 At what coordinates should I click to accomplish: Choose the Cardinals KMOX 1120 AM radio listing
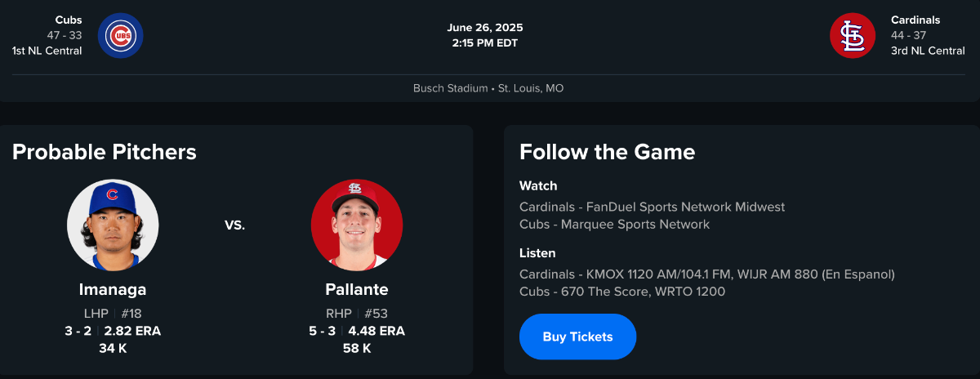(707, 274)
